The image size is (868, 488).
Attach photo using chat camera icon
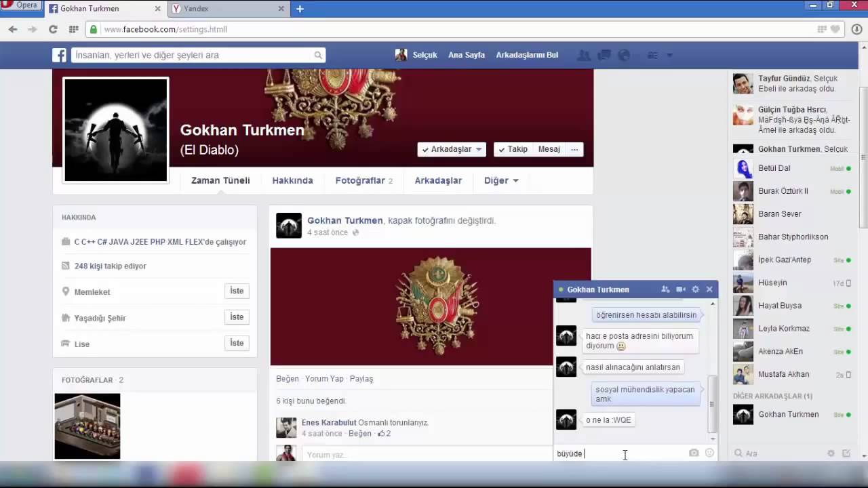pyautogui.click(x=694, y=453)
